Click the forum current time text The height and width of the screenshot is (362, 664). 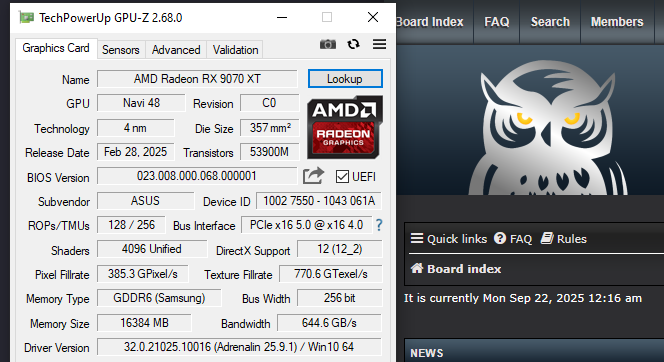tap(523, 298)
